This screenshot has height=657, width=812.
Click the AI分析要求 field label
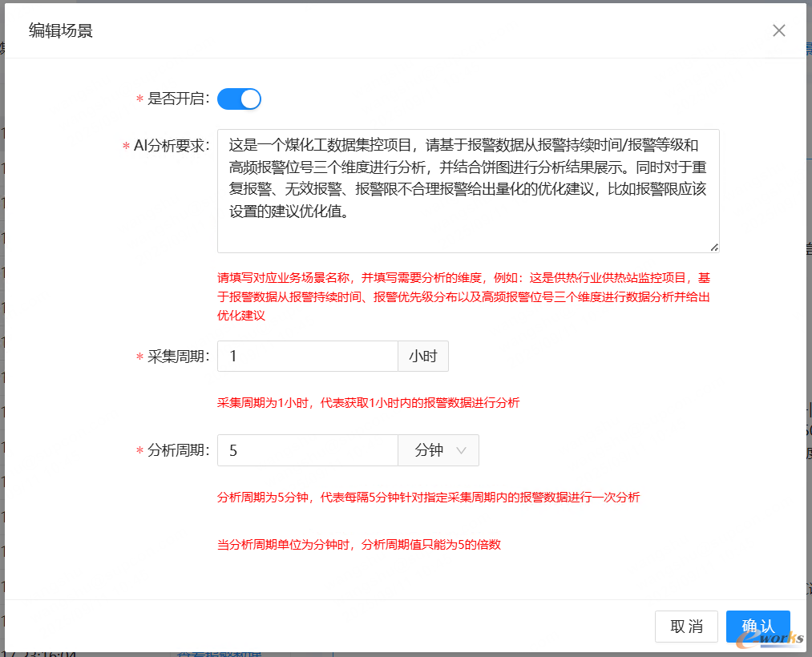coord(171,146)
